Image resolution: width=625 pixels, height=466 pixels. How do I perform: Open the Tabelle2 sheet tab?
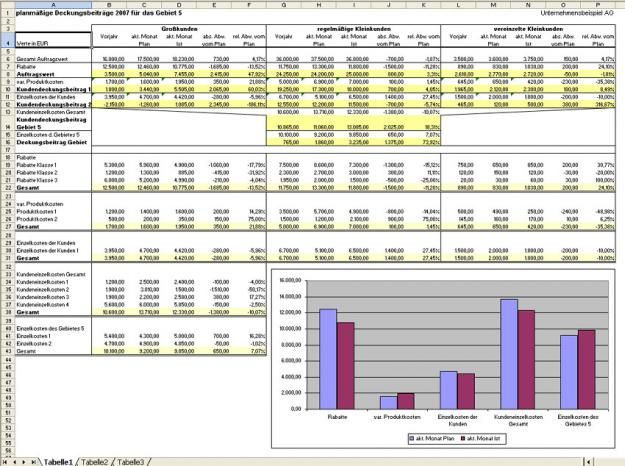(94, 462)
